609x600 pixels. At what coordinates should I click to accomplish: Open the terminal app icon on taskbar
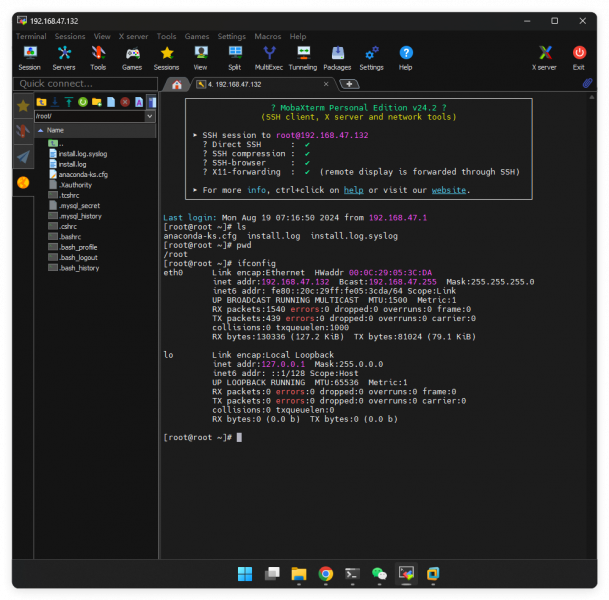pos(352,574)
